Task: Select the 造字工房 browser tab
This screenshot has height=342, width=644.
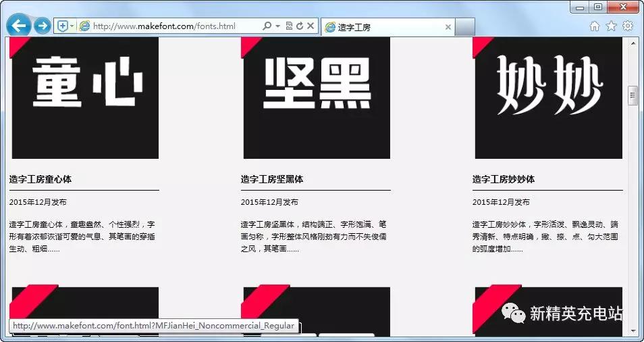Action: click(x=387, y=27)
